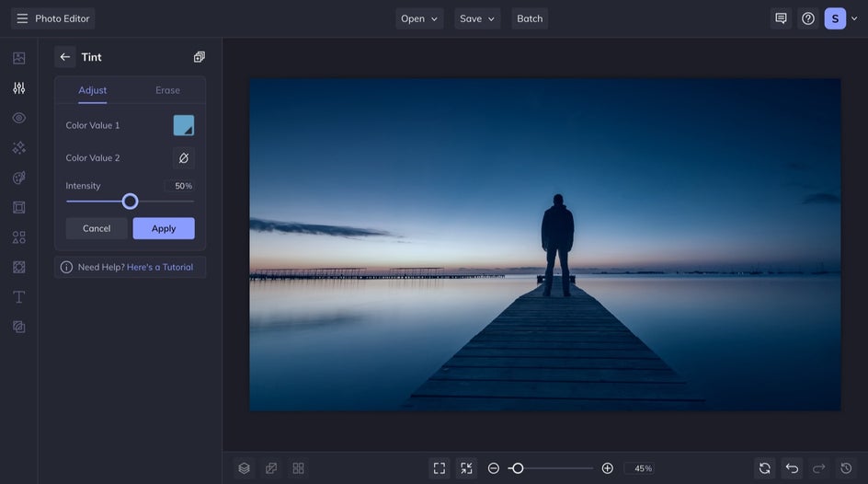Select the Adjust tab

(x=92, y=90)
